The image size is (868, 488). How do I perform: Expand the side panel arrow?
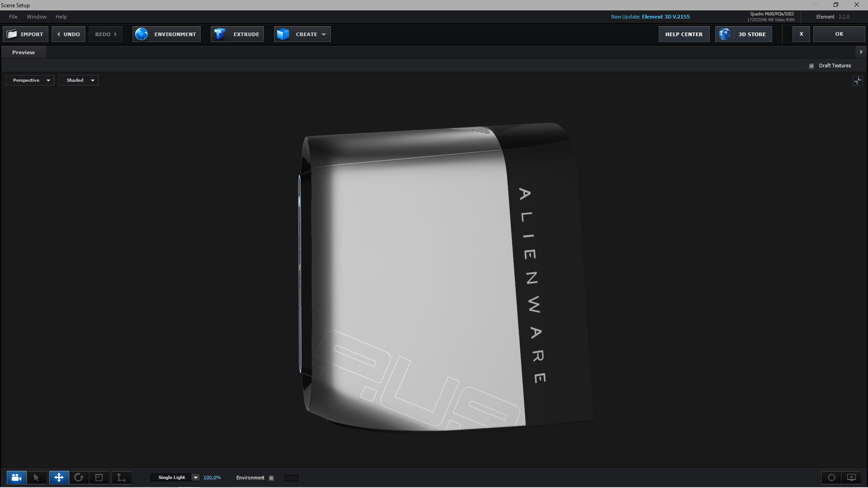tap(861, 52)
